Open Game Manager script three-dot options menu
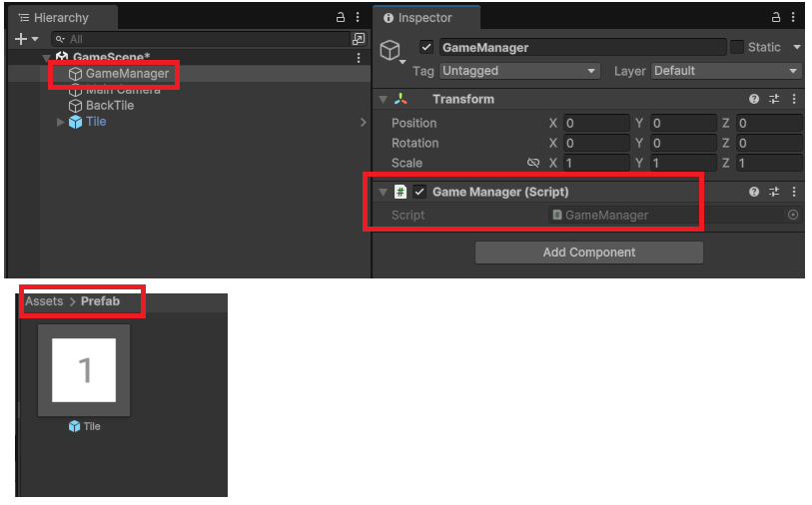812x505 pixels. (x=794, y=192)
